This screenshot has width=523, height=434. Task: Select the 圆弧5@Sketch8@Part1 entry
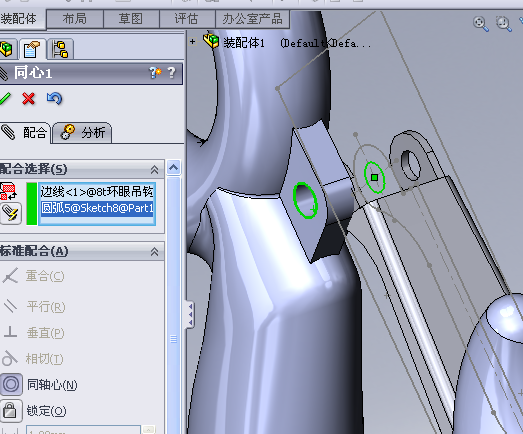coord(97,208)
